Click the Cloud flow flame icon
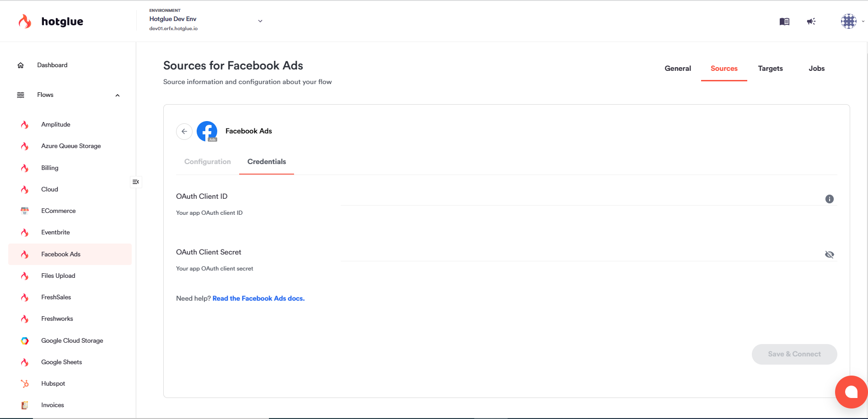This screenshot has width=868, height=419. point(25,190)
